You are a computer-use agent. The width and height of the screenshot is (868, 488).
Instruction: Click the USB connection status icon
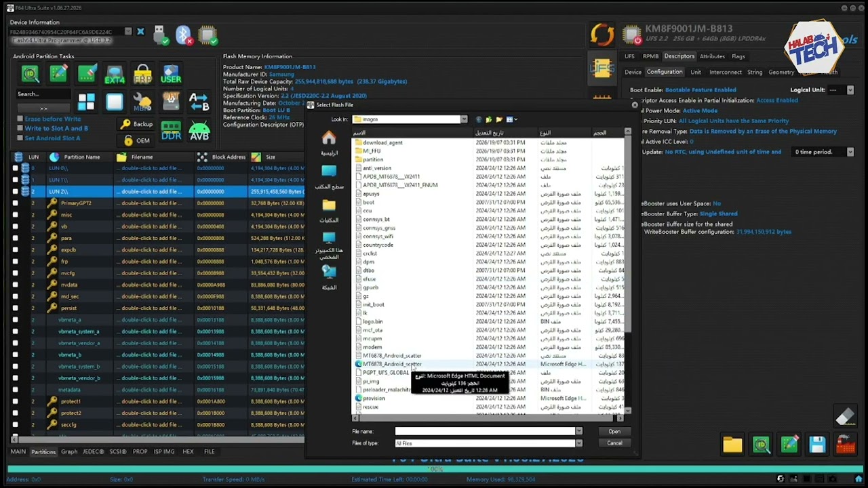click(x=161, y=35)
